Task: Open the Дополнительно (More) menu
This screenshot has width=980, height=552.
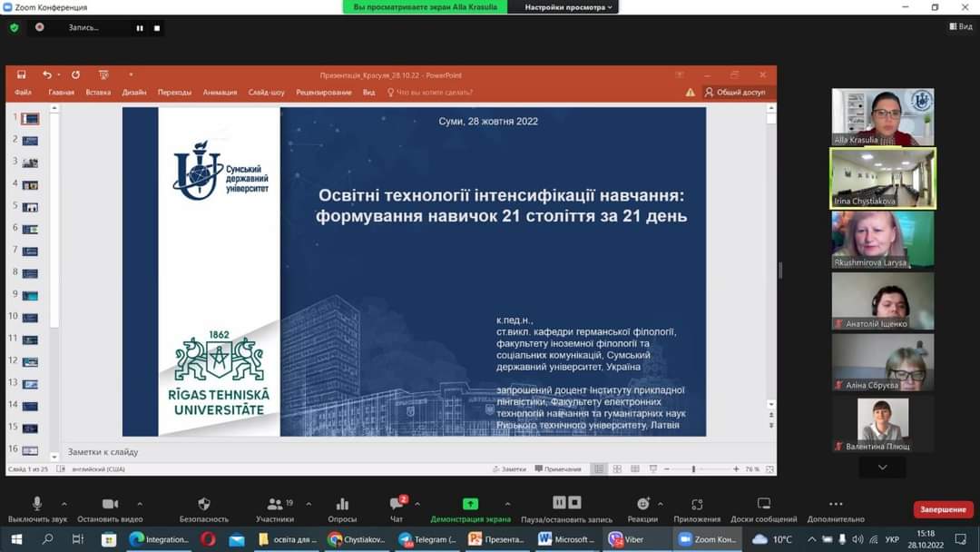Action: pos(835,505)
